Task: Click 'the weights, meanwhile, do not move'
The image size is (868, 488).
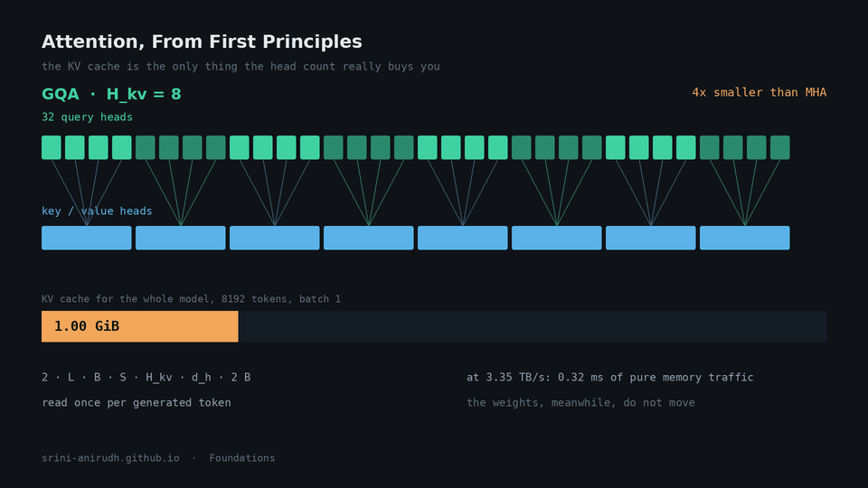Action: [x=580, y=403]
